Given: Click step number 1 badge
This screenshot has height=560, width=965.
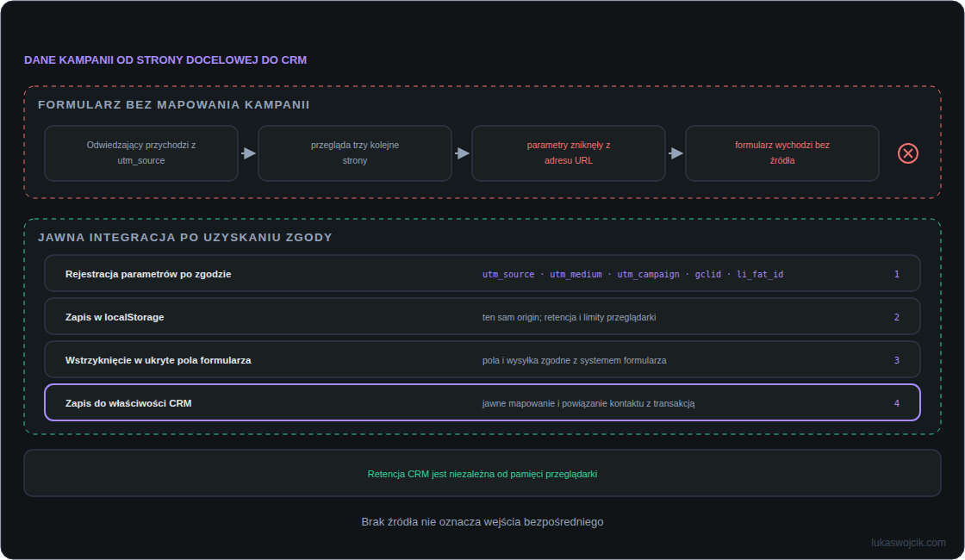Looking at the screenshot, I should click(x=897, y=275).
